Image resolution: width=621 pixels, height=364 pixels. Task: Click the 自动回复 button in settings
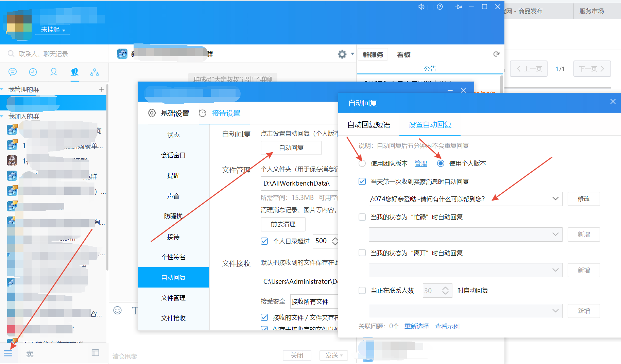[291, 148]
